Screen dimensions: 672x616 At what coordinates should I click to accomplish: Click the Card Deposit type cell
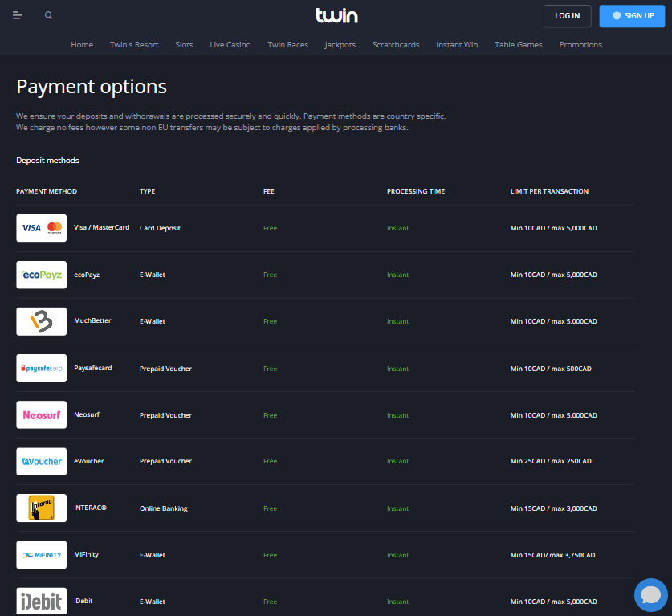pos(160,228)
